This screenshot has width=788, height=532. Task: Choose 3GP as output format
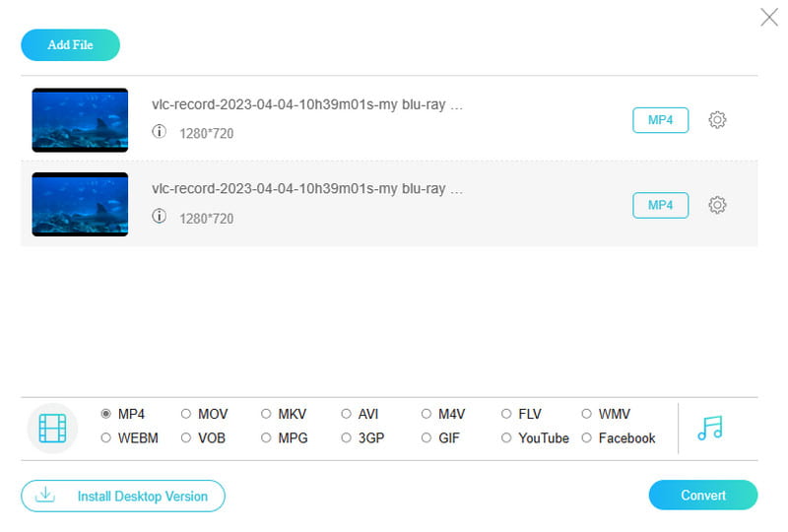coord(347,438)
